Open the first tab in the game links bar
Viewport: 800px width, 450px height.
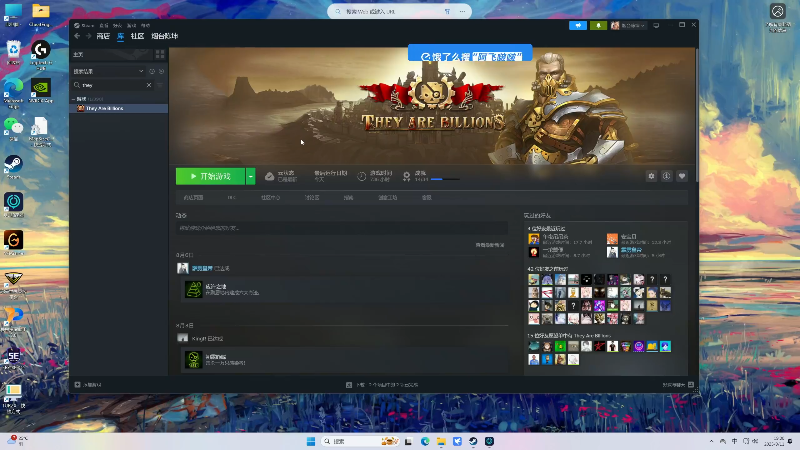pyautogui.click(x=193, y=197)
